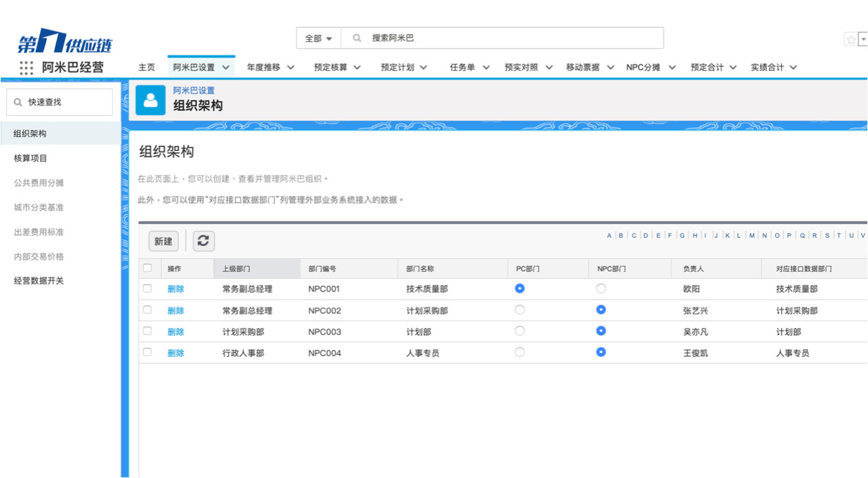Viewport: 868px width, 478px height.
Task: Select PC部门 radio for NPC003 row
Action: (x=520, y=331)
